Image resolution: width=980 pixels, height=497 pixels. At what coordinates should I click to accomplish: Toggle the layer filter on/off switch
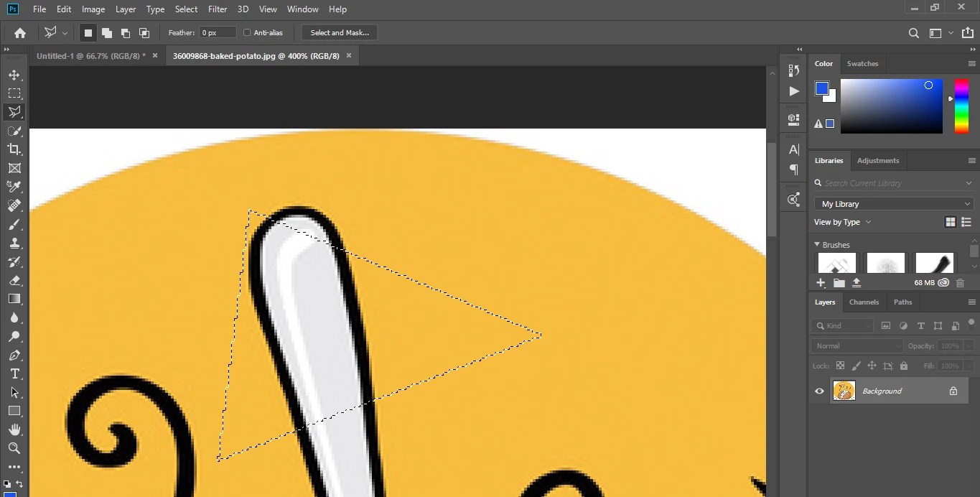pos(971,322)
